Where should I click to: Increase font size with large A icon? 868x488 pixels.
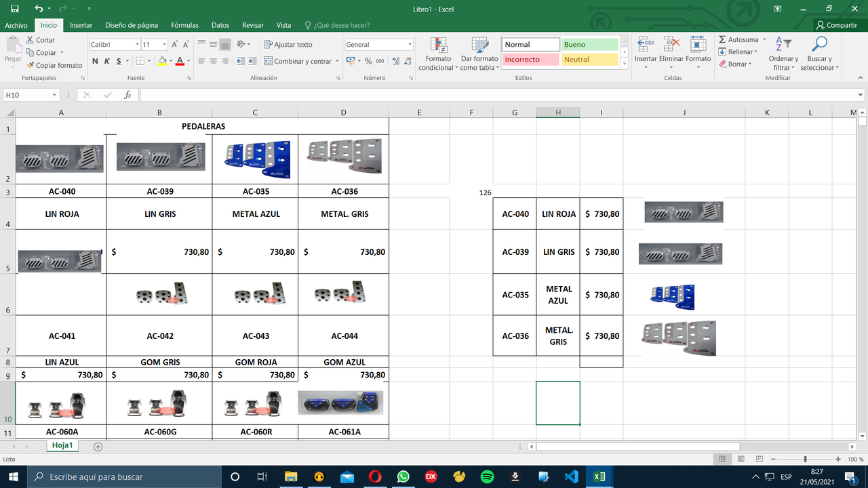coord(175,44)
